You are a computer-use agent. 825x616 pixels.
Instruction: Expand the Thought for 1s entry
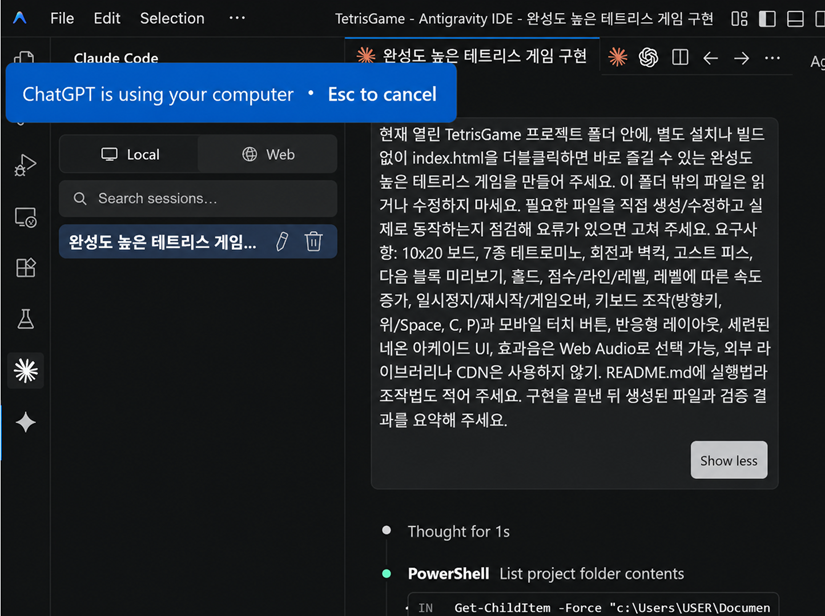tap(458, 531)
